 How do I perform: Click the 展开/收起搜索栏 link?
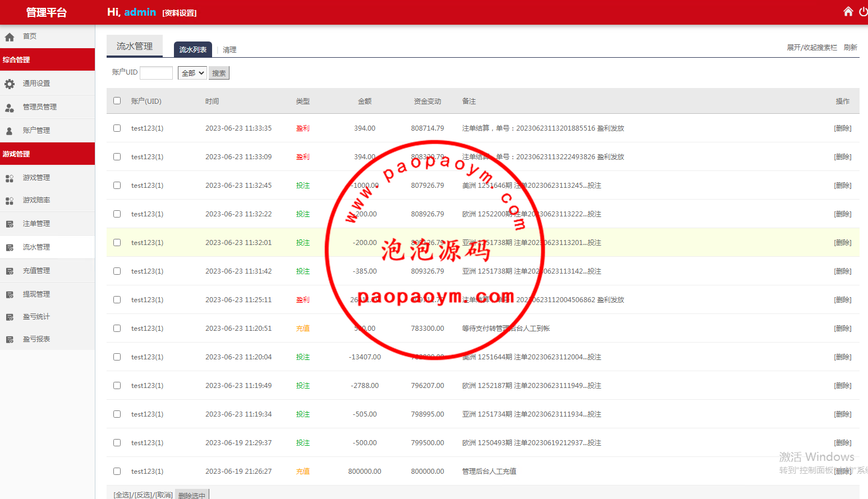(x=812, y=48)
